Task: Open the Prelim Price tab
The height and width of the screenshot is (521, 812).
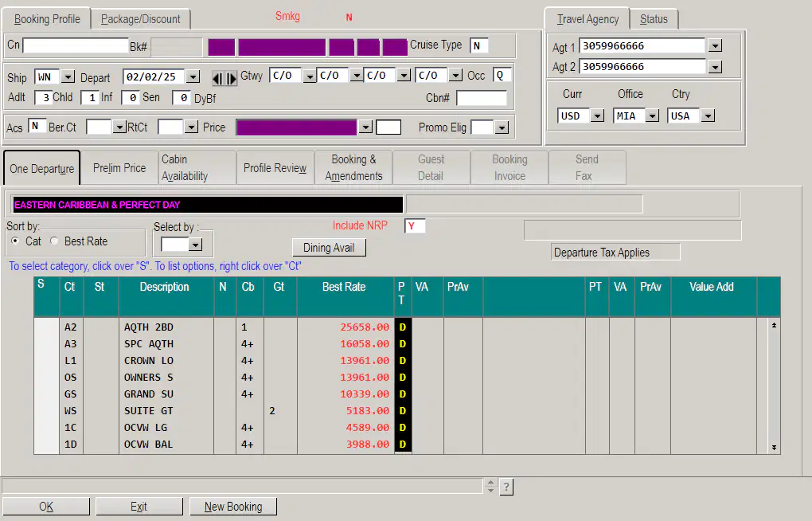Action: click(x=119, y=168)
